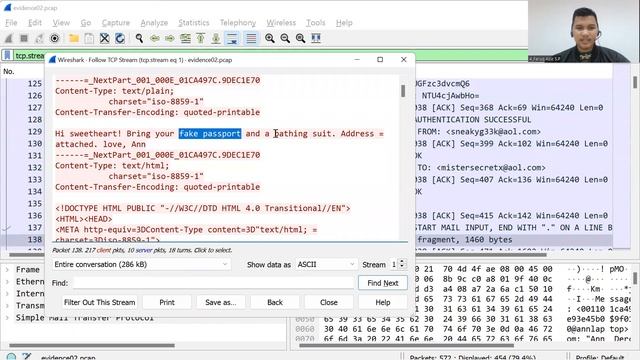
Task: Expand the Frame tree item
Action: (x=7, y=269)
